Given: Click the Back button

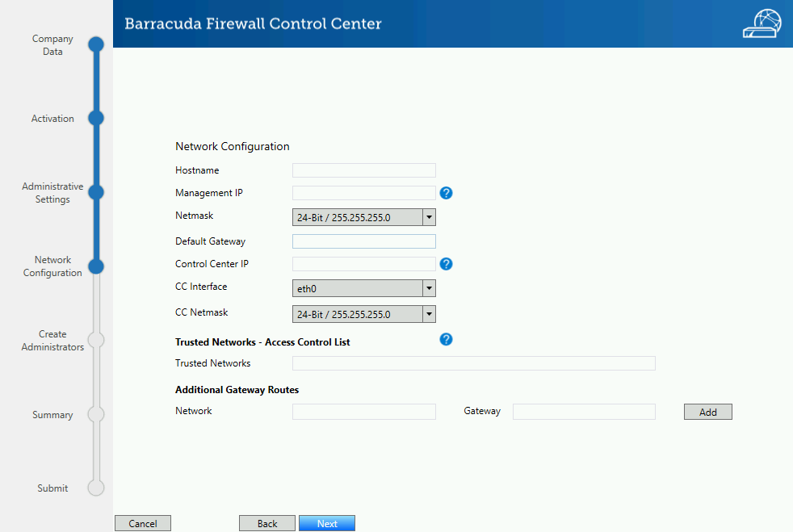Looking at the screenshot, I should [267, 523].
